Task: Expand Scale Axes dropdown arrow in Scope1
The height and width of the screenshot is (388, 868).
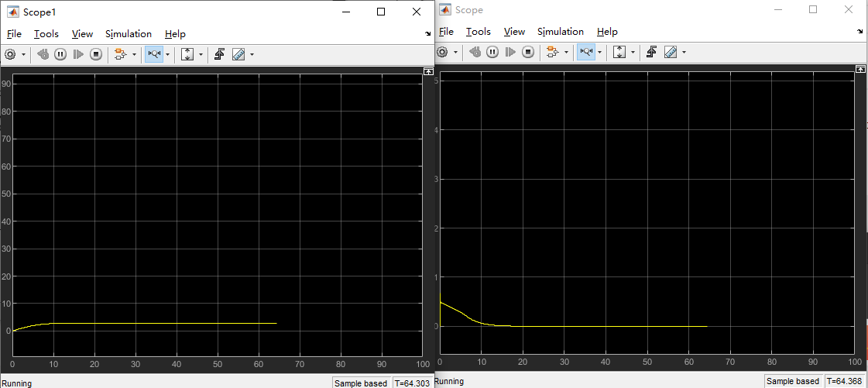Action: pyautogui.click(x=201, y=54)
